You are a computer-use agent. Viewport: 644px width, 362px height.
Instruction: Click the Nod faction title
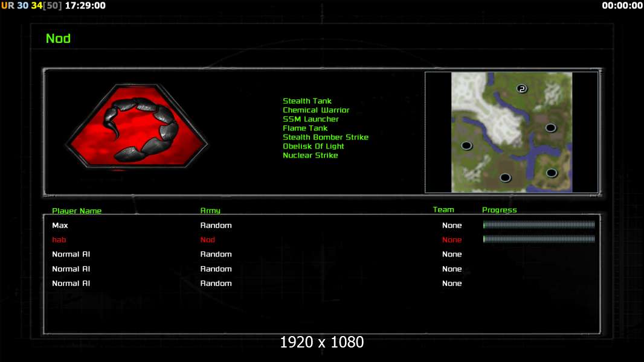point(59,39)
